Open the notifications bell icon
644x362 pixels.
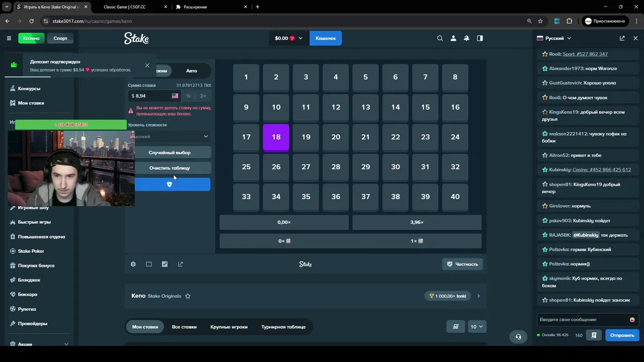pyautogui.click(x=466, y=38)
